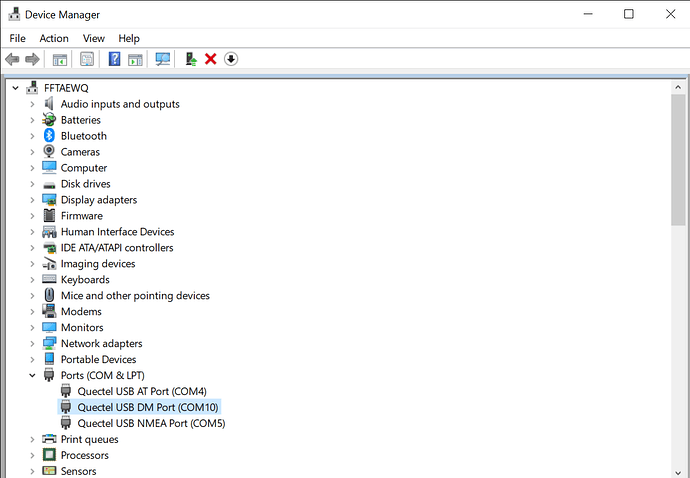Open the Action menu
Image resolution: width=690 pixels, height=478 pixels.
(x=54, y=38)
